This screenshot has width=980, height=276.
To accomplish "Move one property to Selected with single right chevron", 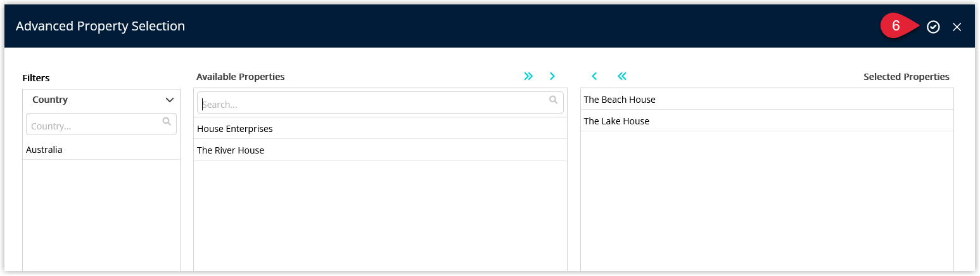I will tap(552, 76).
